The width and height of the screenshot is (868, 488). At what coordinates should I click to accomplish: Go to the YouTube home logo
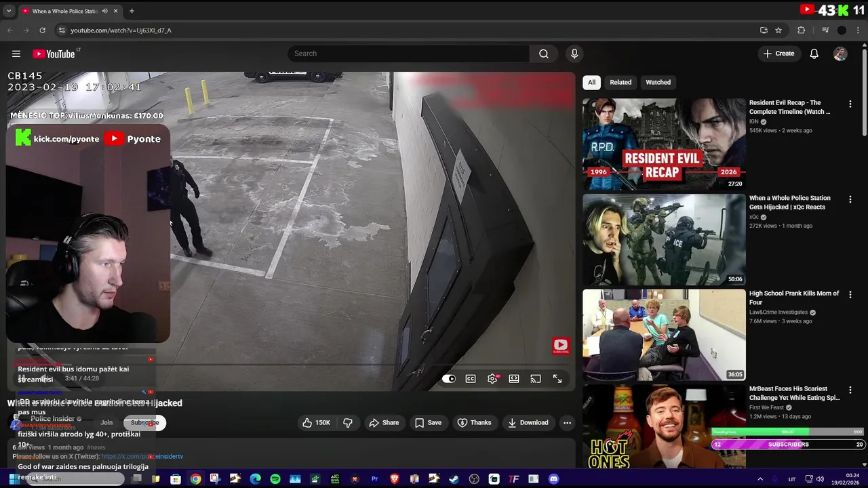click(x=54, y=54)
